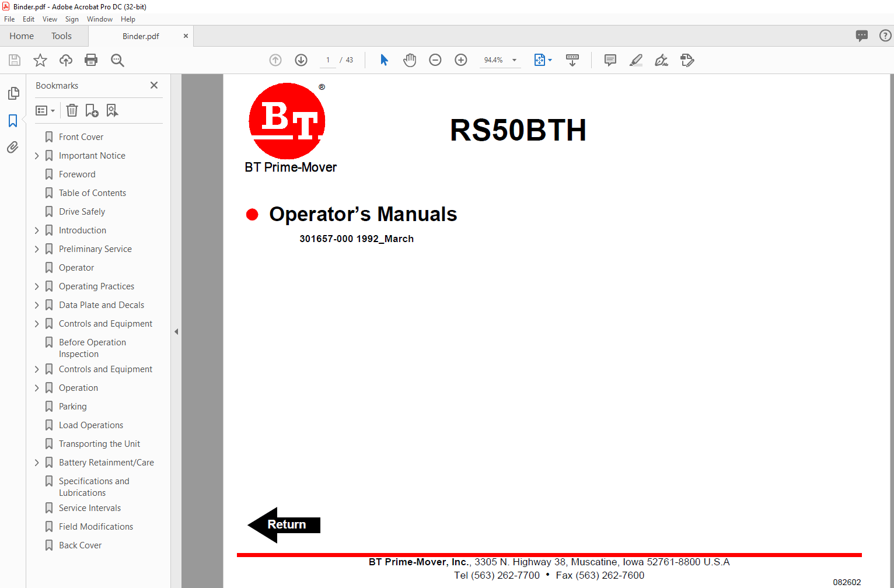Screen dimensions: 894x588
Task: Expand the Introduction bookmark
Action: point(37,230)
